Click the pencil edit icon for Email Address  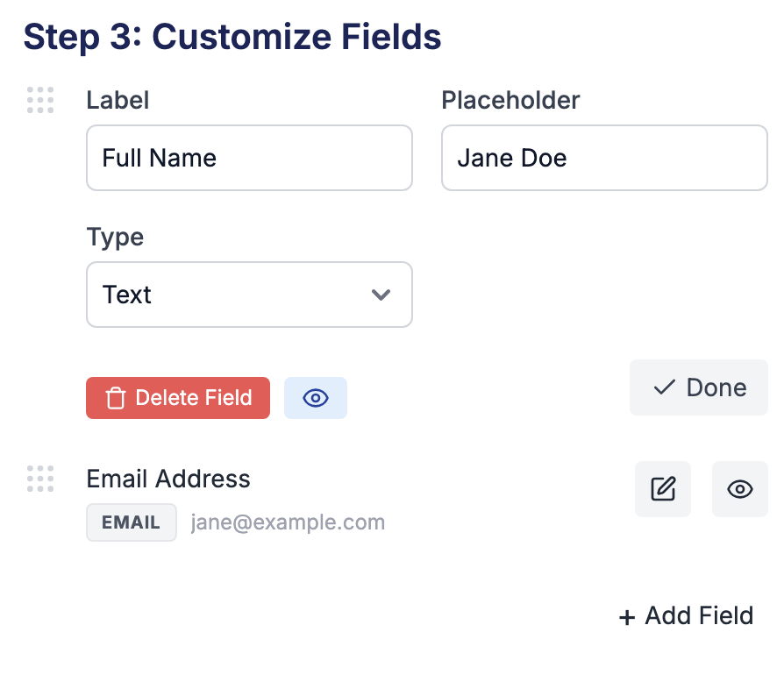(x=663, y=489)
